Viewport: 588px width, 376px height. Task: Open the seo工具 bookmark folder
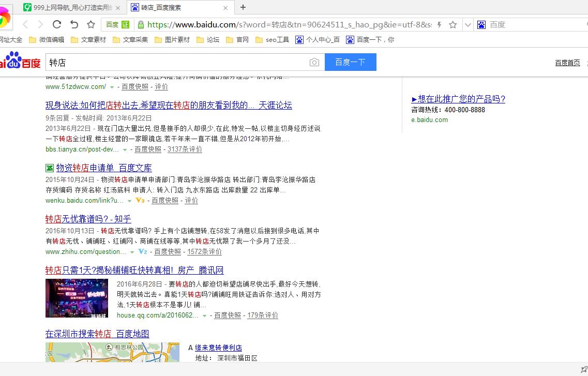pyautogui.click(x=272, y=40)
